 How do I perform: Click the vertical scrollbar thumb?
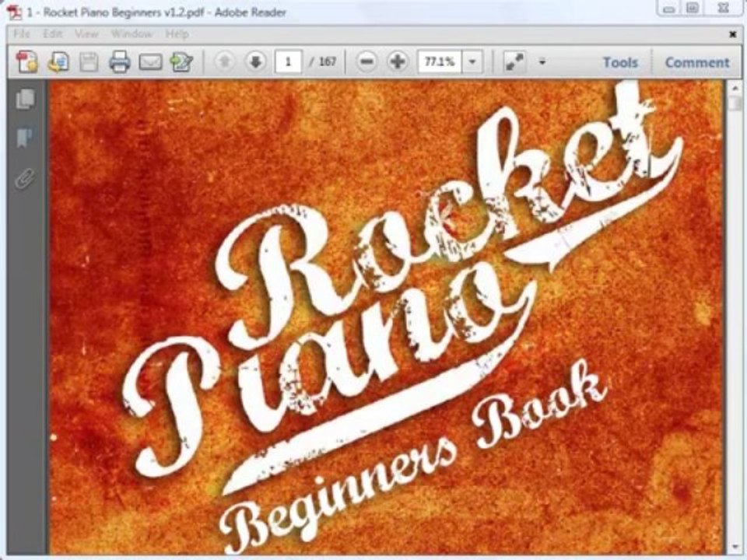point(735,103)
